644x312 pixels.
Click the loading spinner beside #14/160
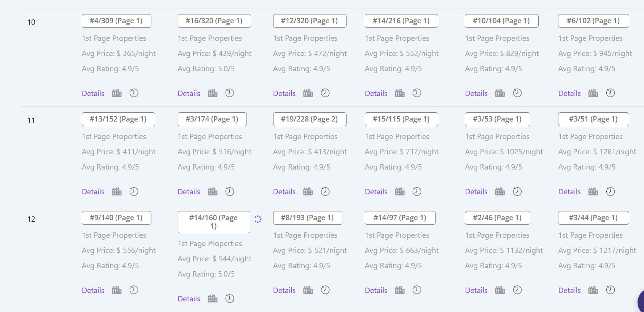(258, 219)
